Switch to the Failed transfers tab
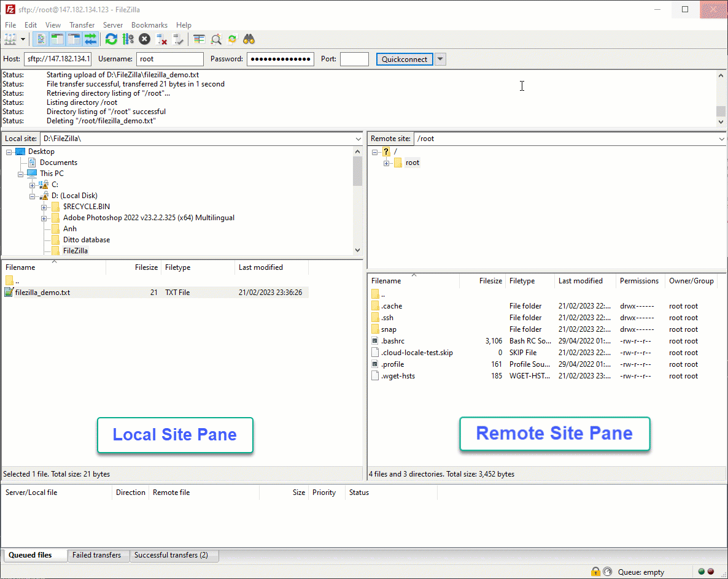This screenshot has height=579, width=728. click(x=96, y=555)
